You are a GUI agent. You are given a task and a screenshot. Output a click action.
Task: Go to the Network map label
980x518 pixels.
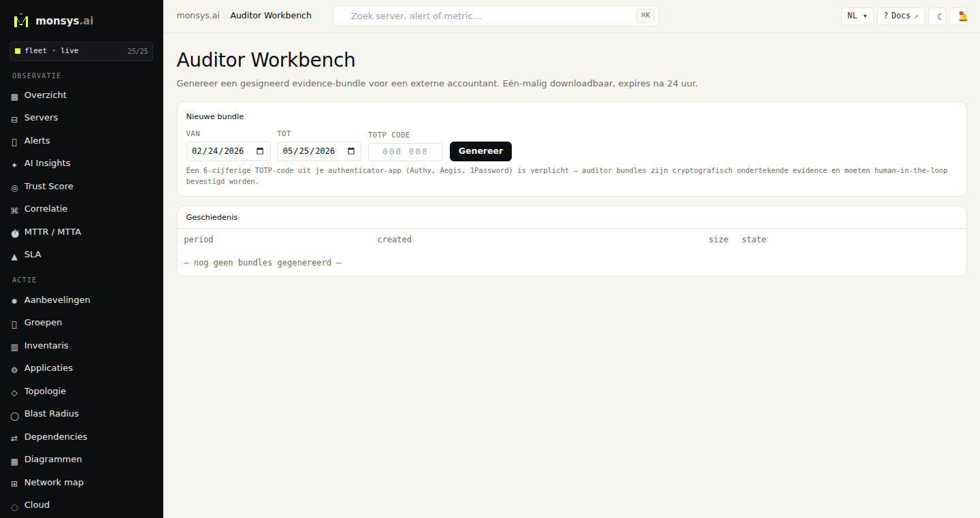54,483
